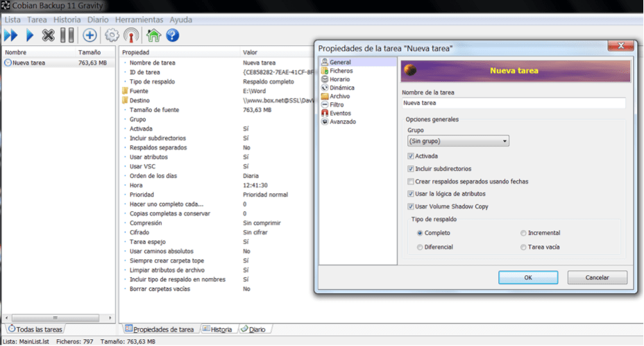Click the Compresión property row
Viewport: 644px width, 346px height.
(x=218, y=223)
